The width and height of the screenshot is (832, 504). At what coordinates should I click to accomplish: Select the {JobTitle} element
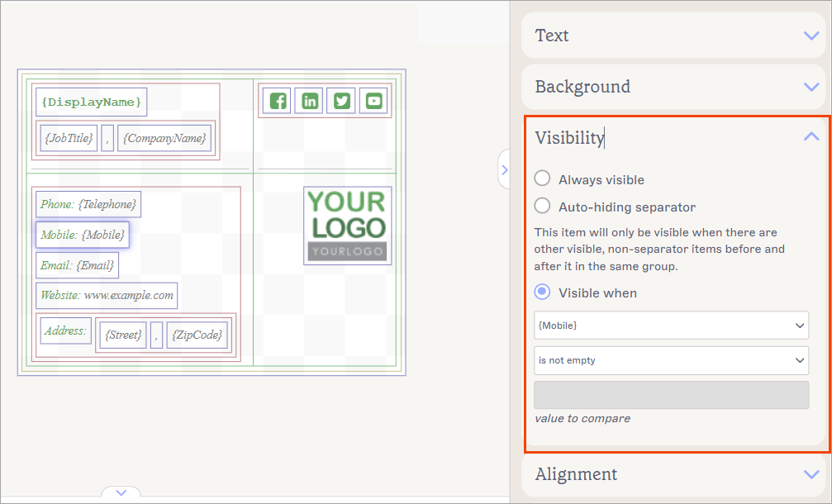[69, 138]
